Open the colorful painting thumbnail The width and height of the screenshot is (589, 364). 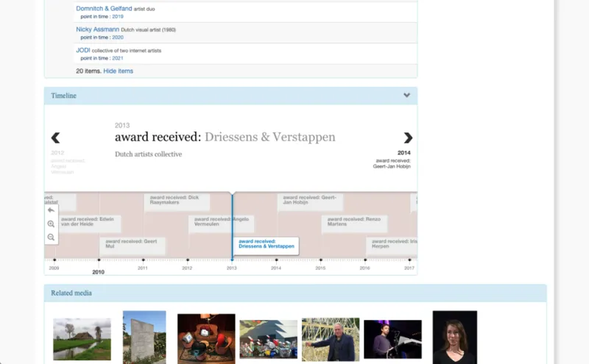[268, 339]
